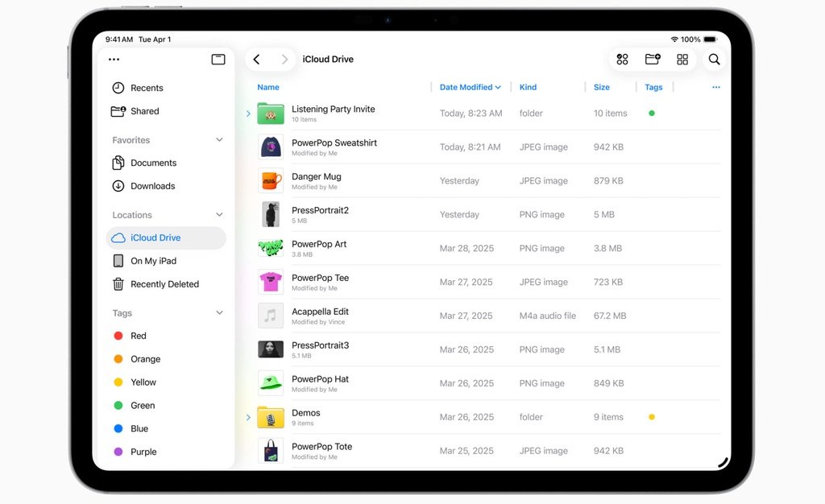Open the Date Modified sort dropdown
The width and height of the screenshot is (825, 504).
470,87
